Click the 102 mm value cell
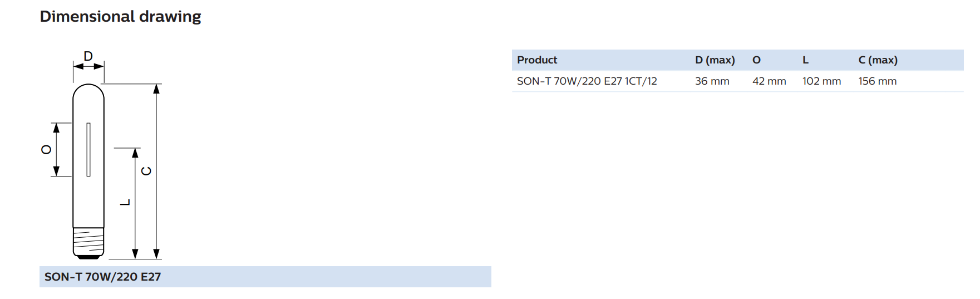The height and width of the screenshot is (299, 980). point(821,81)
